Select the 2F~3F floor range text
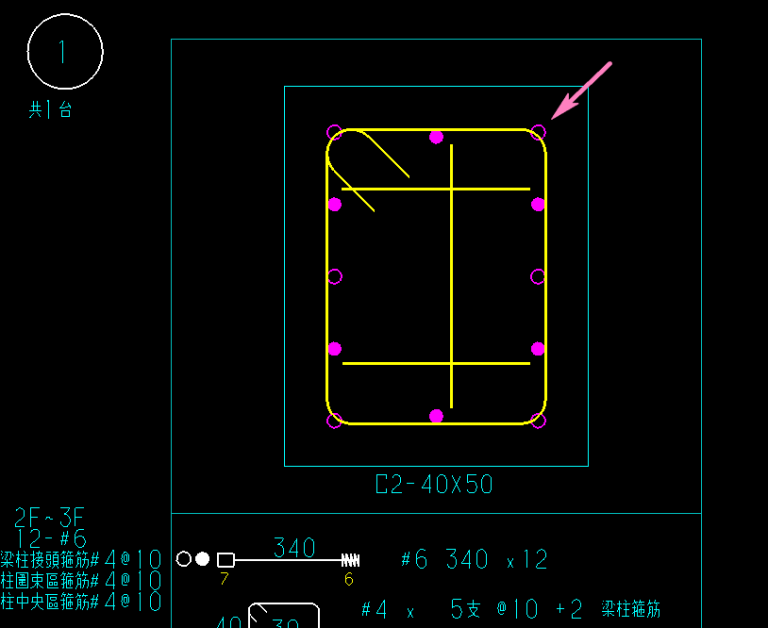 [x=50, y=517]
